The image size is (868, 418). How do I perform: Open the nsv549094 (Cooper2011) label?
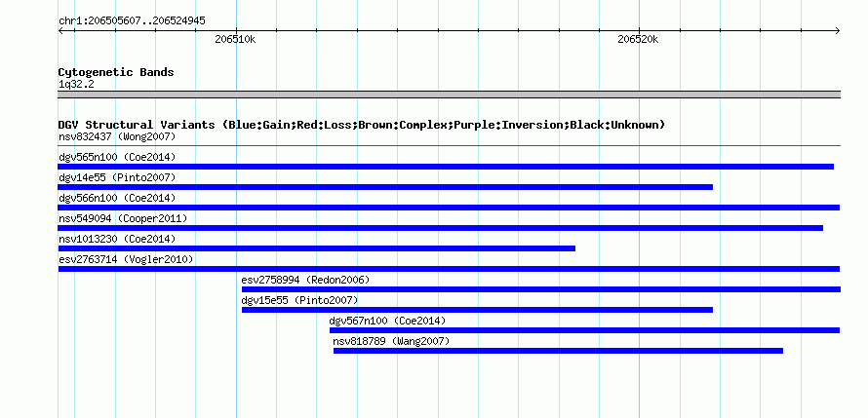point(123,218)
